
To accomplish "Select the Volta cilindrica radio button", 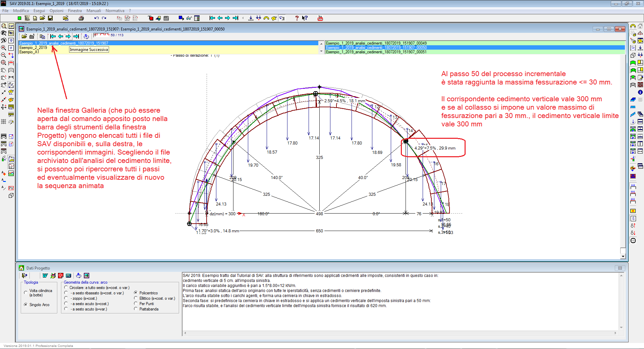I will [x=26, y=293].
